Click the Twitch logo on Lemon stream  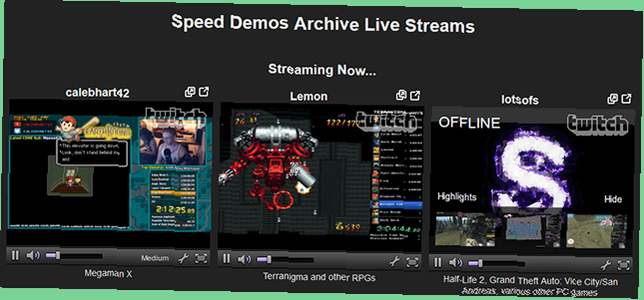(x=387, y=122)
